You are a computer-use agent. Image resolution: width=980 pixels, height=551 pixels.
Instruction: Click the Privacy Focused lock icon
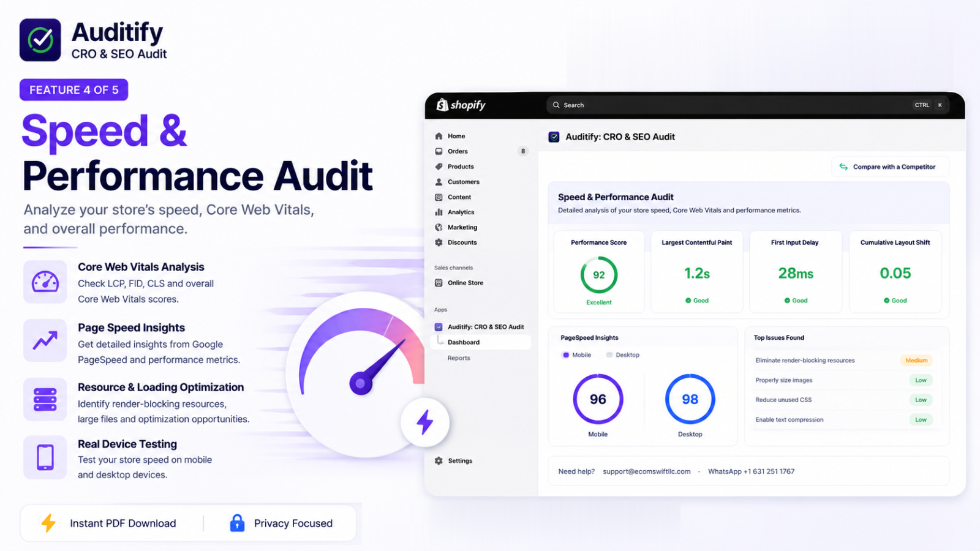tap(237, 523)
